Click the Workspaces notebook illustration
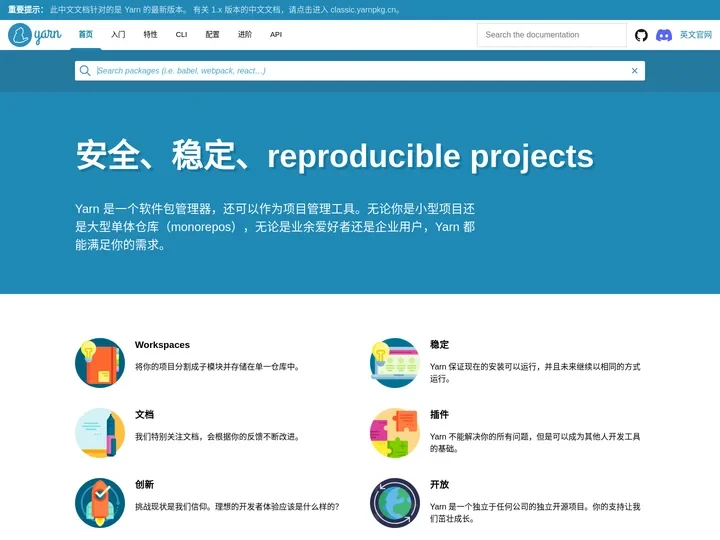 (x=100, y=363)
